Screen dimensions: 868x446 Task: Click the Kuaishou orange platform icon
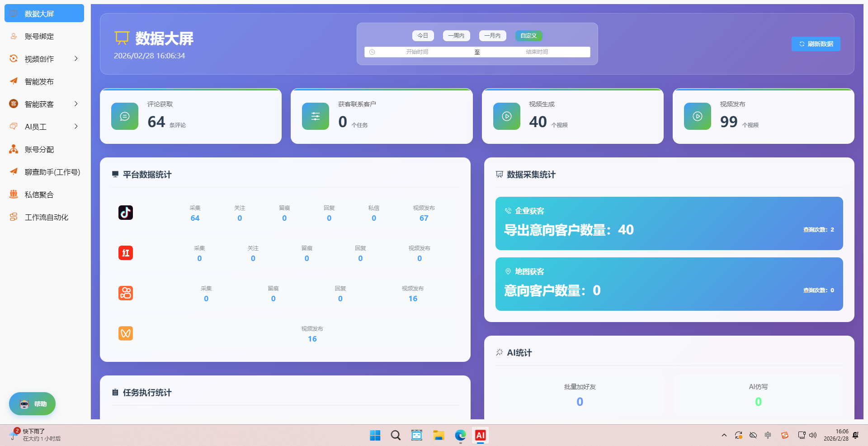click(126, 293)
